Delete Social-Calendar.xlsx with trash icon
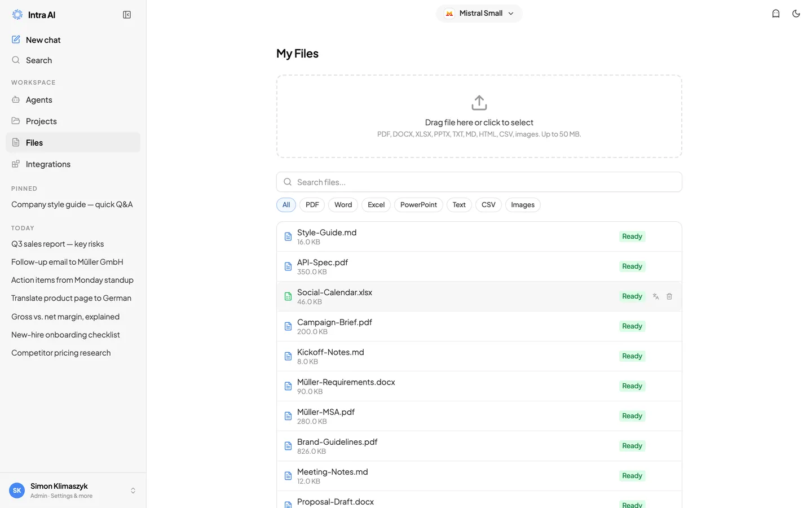The height and width of the screenshot is (508, 812). click(x=669, y=296)
